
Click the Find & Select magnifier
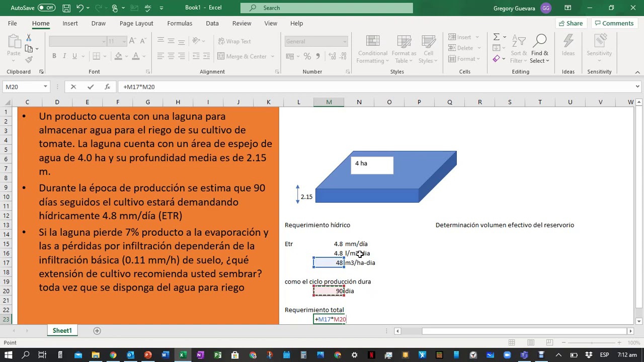(540, 49)
